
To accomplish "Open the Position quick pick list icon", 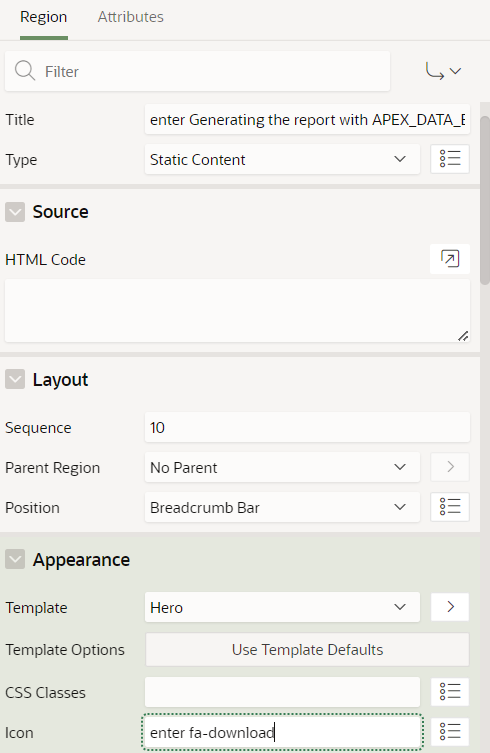I will [450, 507].
